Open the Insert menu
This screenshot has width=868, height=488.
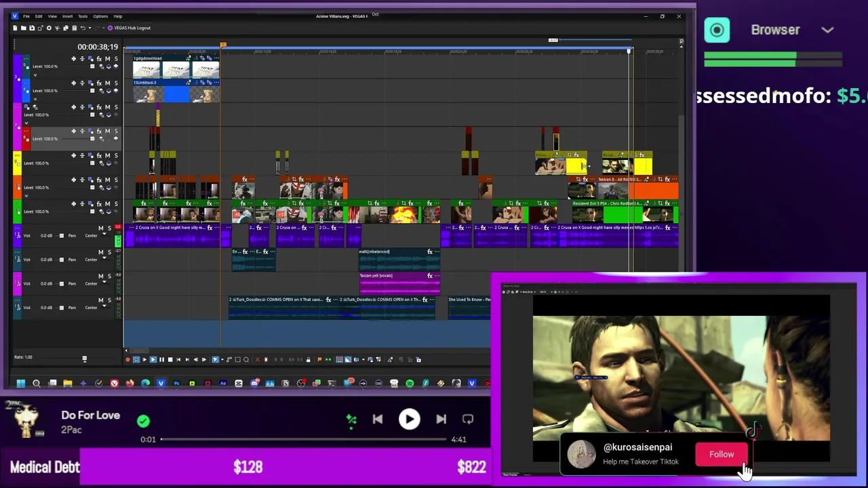[68, 16]
